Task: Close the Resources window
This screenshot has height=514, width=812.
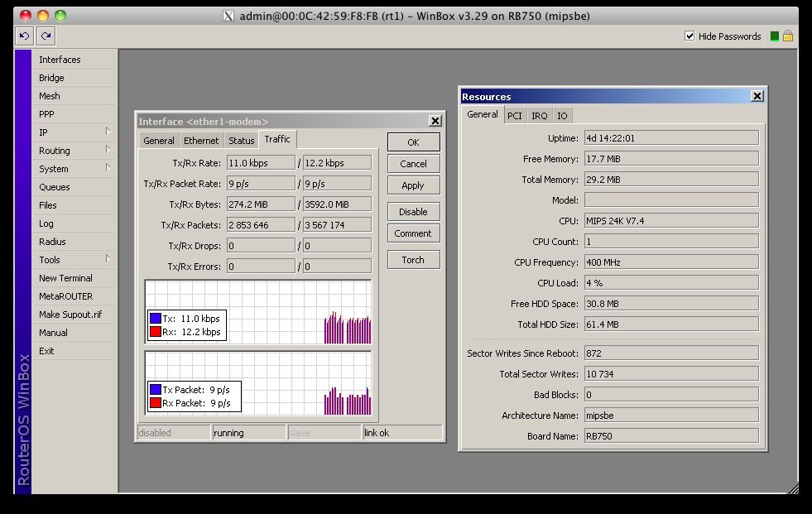Action: tap(757, 96)
